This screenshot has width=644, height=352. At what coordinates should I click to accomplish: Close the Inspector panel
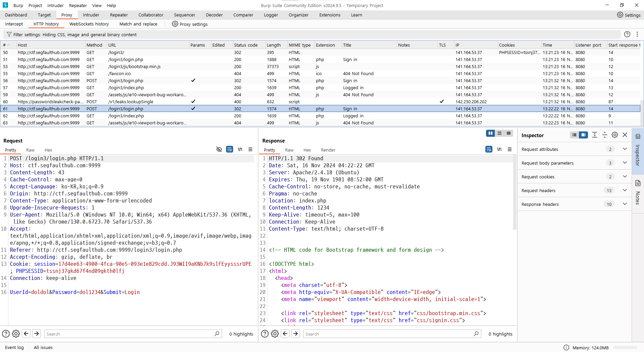pyautogui.click(x=625, y=135)
